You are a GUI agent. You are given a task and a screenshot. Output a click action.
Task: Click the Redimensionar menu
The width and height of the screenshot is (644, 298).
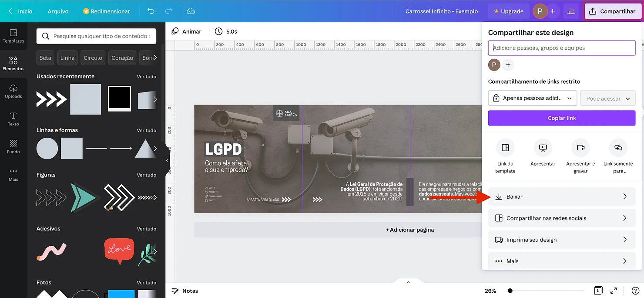click(x=107, y=11)
